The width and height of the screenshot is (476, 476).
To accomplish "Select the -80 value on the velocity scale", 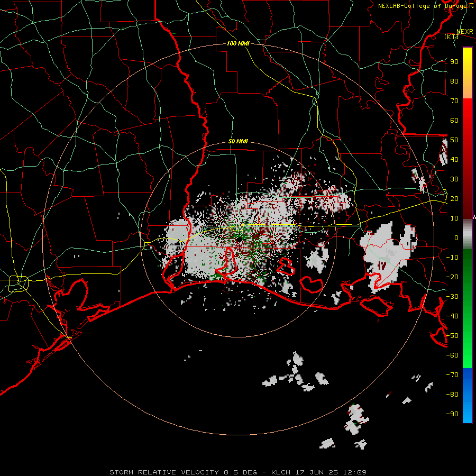I will (452, 395).
